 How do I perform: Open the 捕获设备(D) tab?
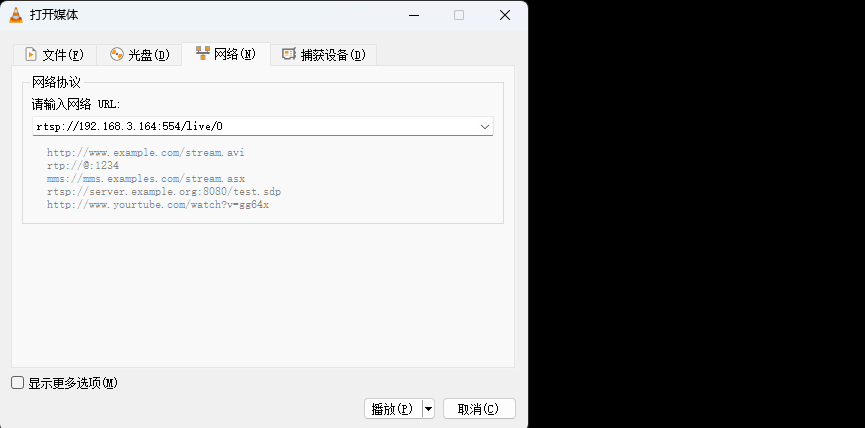tap(324, 55)
